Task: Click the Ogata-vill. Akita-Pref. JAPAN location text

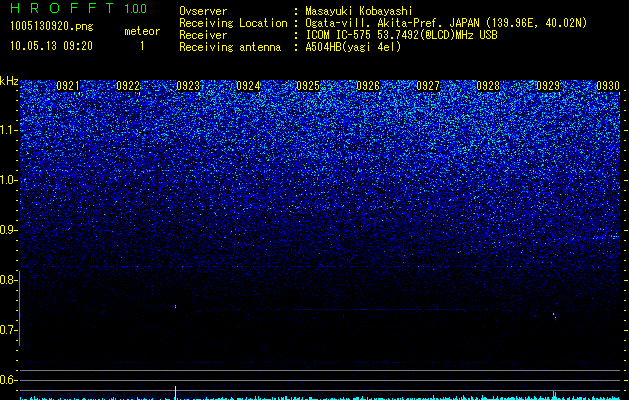Action: pyautogui.click(x=446, y=23)
